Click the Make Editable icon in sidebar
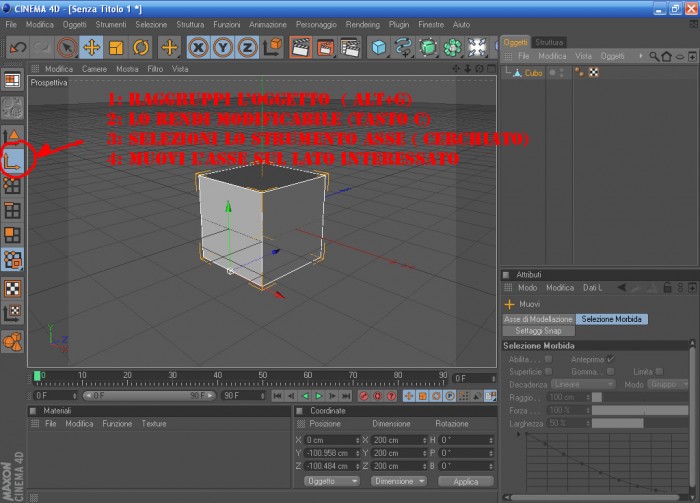 coord(12,108)
